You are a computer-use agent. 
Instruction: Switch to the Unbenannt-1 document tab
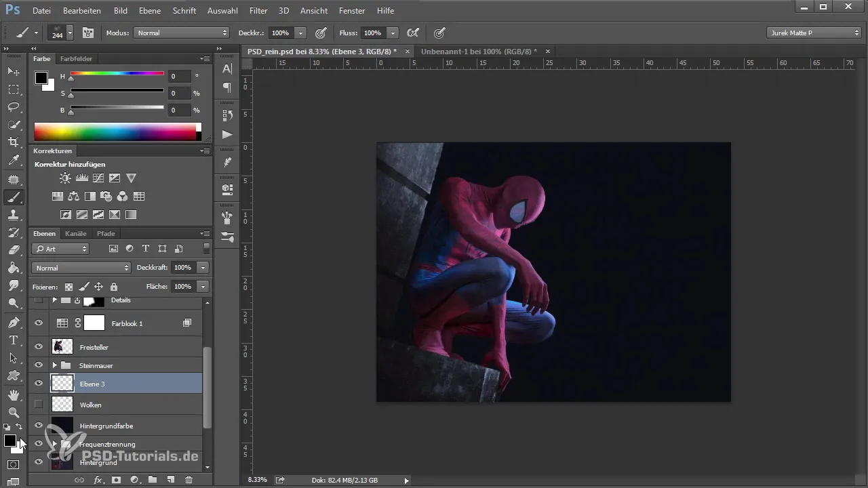click(479, 52)
